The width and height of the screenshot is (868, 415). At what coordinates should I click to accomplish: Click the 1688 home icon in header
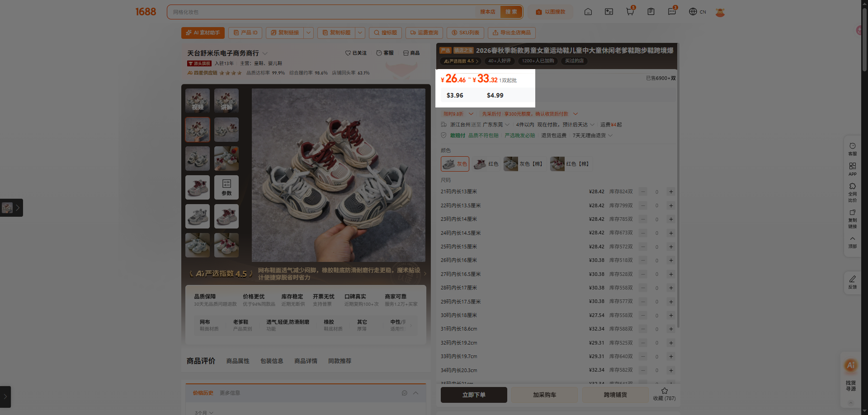point(588,12)
